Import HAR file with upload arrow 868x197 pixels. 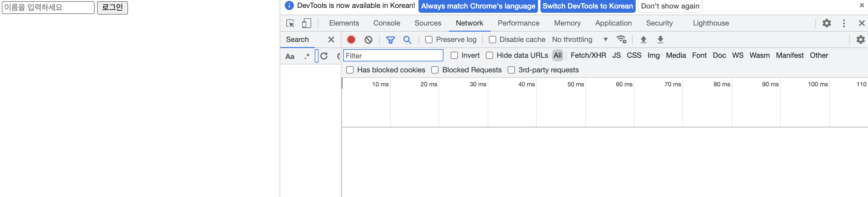pyautogui.click(x=643, y=40)
